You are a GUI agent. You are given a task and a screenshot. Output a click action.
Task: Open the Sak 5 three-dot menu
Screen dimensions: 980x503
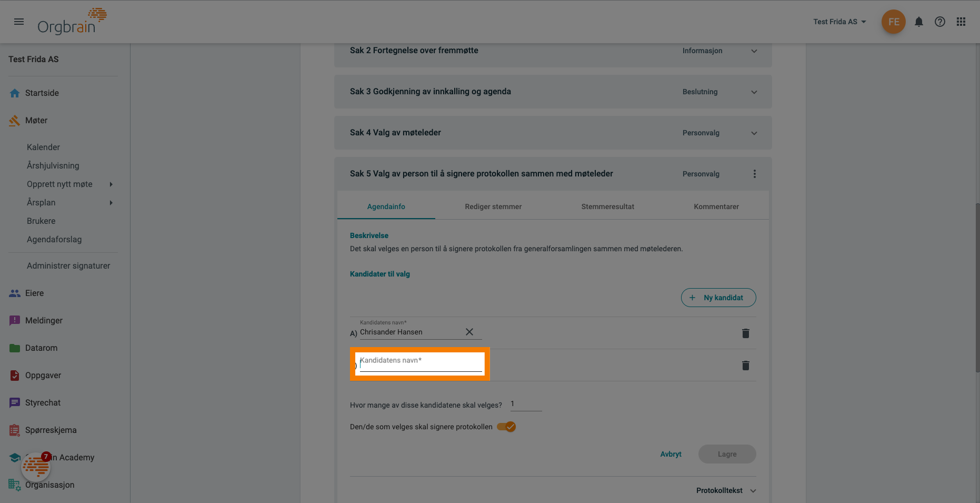click(x=754, y=174)
